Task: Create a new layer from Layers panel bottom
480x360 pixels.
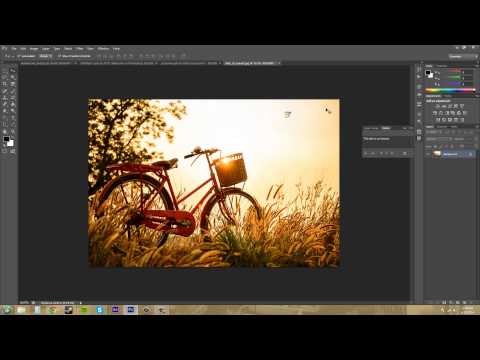Action: coord(464,302)
